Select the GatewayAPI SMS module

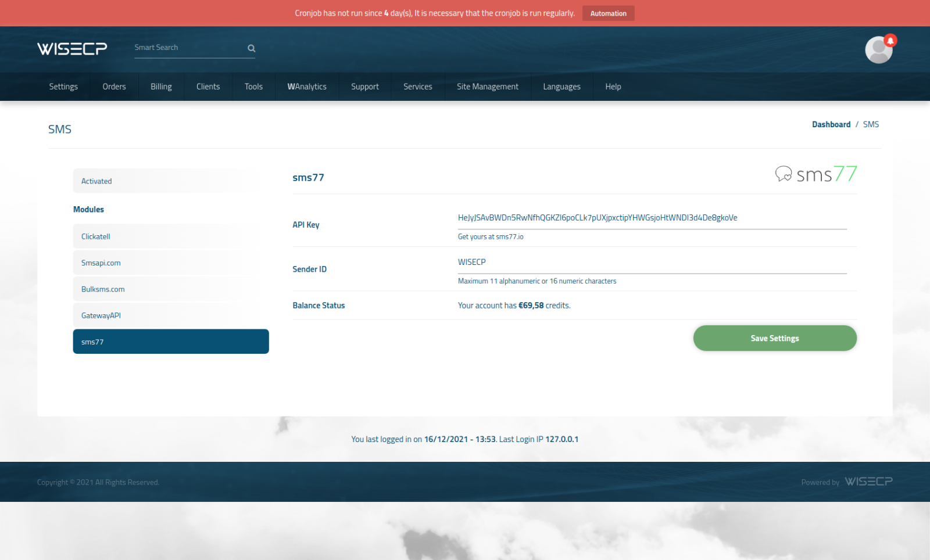[x=171, y=315]
